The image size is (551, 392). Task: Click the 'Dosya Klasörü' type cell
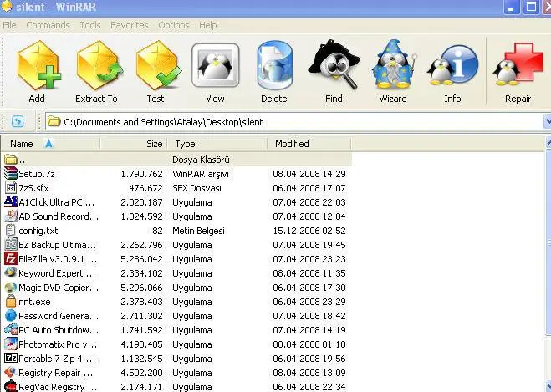point(201,160)
